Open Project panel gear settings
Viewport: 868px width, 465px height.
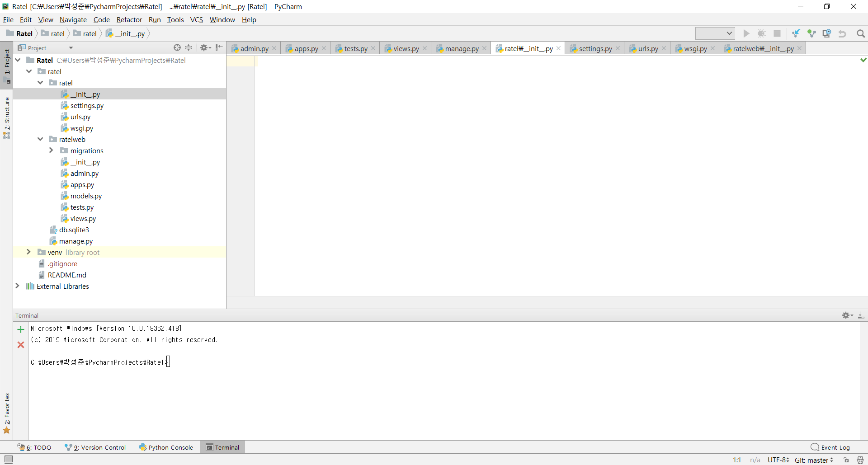point(205,47)
